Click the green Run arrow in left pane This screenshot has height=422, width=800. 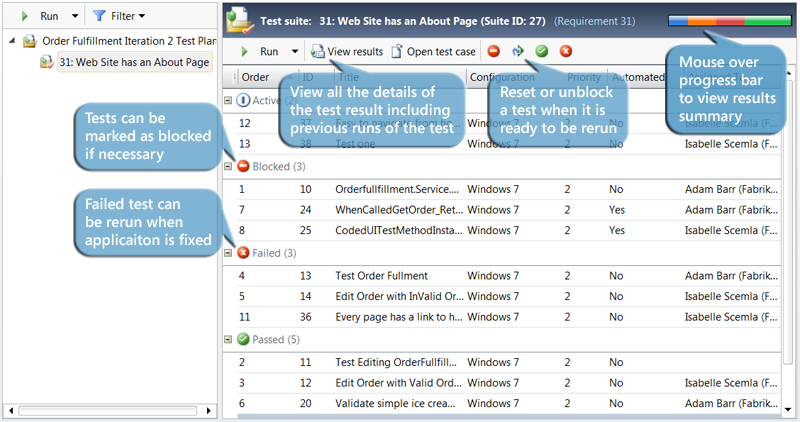[x=24, y=16]
